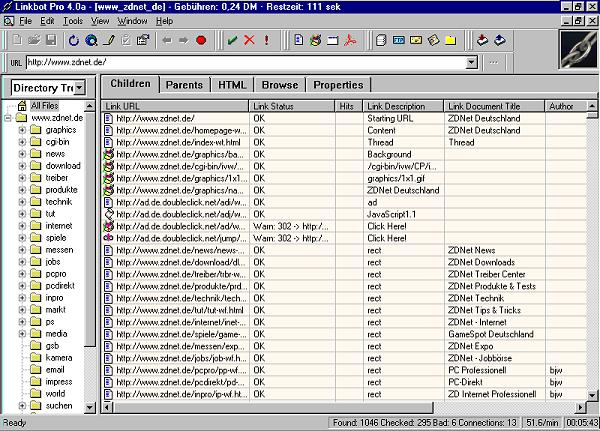Collapse the www.zdnet.de root node
Viewport: 600px width, 431px height.
[8, 118]
